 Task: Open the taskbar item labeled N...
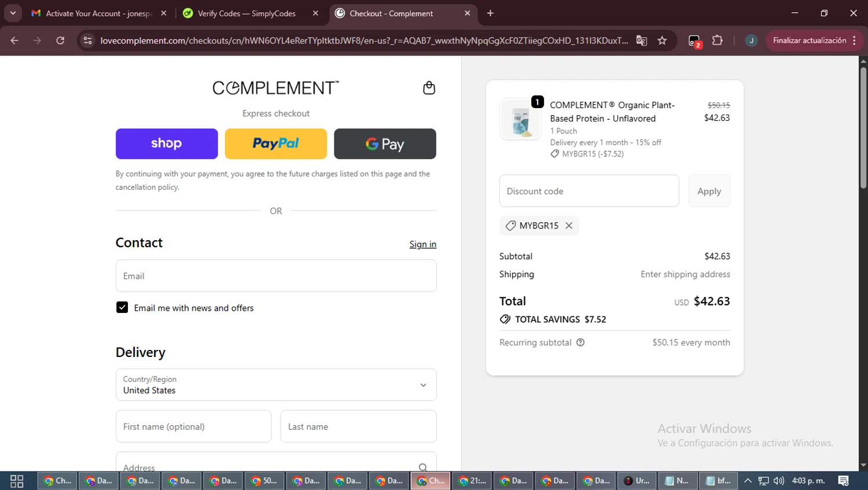(x=677, y=481)
